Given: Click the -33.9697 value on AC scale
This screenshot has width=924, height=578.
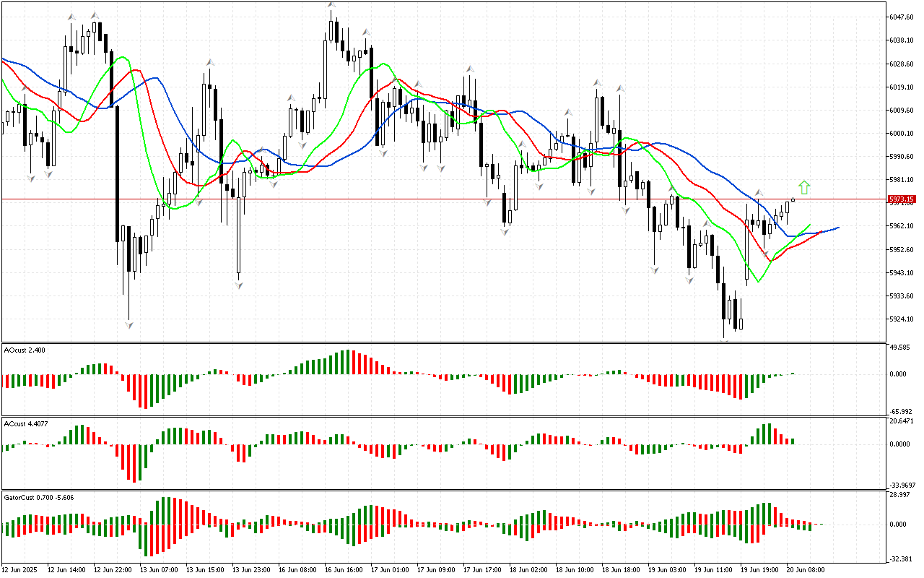Looking at the screenshot, I should pyautogui.click(x=902, y=485).
